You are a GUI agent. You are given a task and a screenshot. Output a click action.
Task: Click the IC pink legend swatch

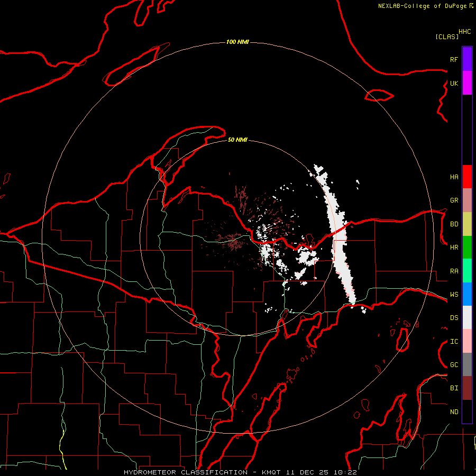[467, 341]
